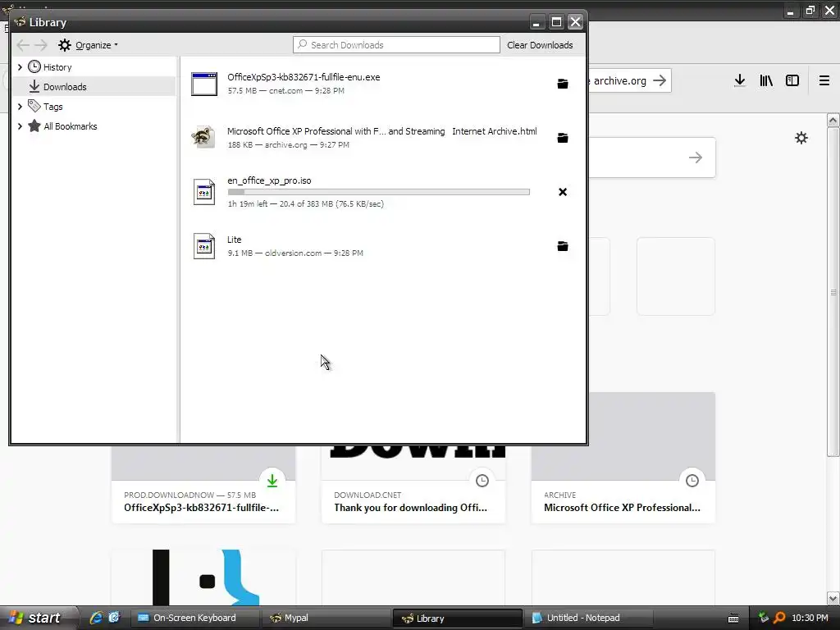
Task: Click green download badge on OfficeXpSp3 card
Action: click(x=272, y=481)
